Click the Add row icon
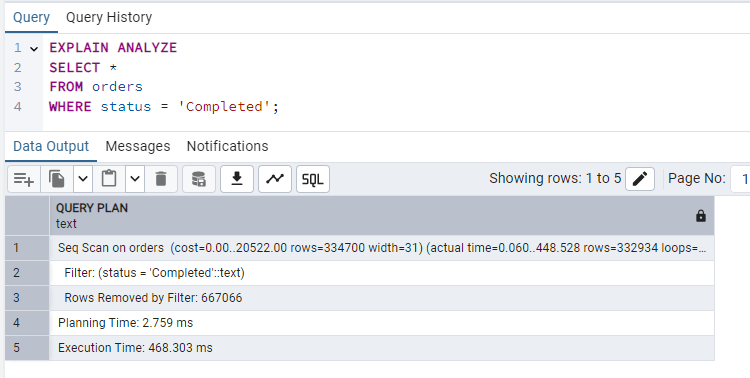Image resolution: width=750 pixels, height=378 pixels. point(24,179)
